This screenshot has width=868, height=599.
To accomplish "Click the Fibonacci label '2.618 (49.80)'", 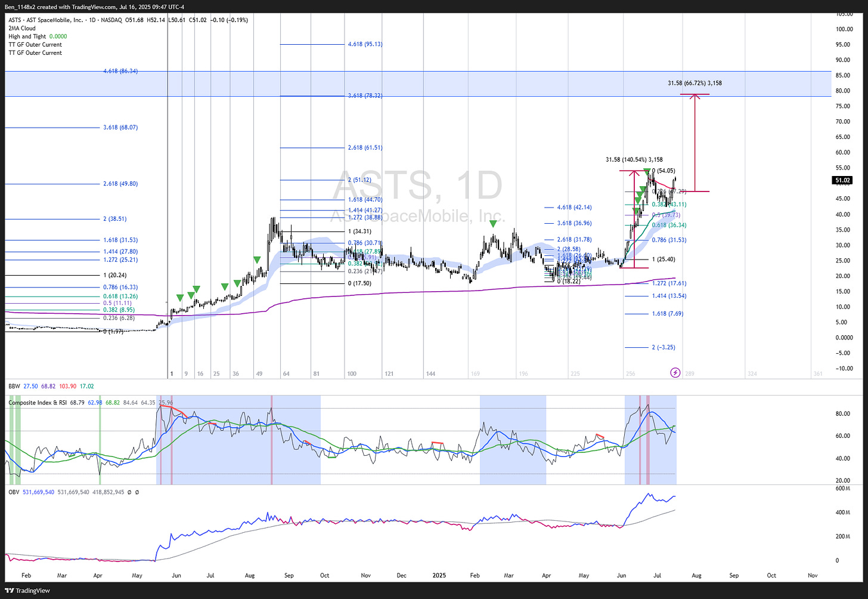I will click(x=120, y=184).
